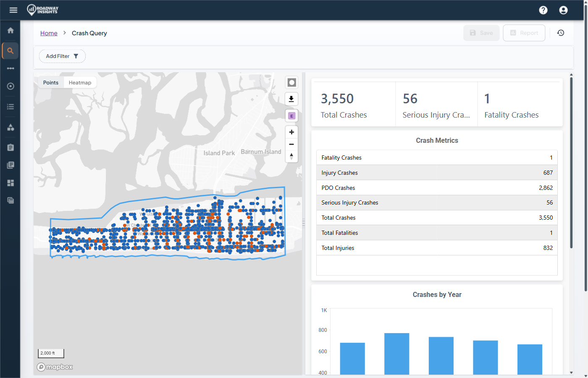This screenshot has width=588, height=378.
Task: Open the account profile menu
Action: click(x=563, y=10)
